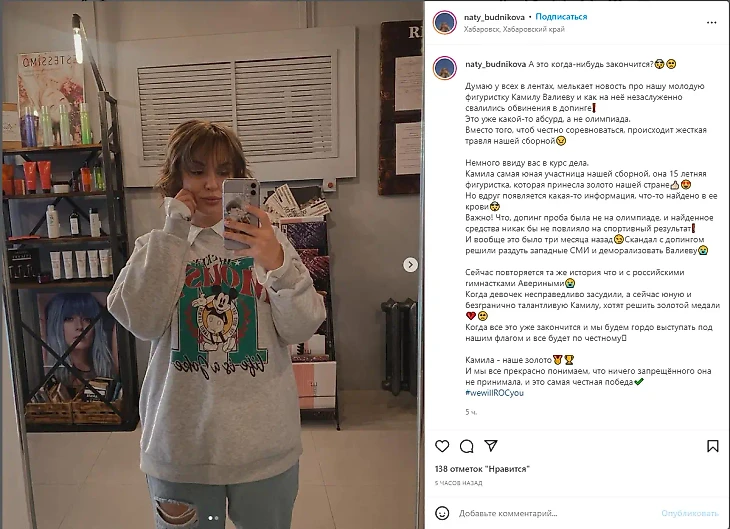Image resolution: width=730 pixels, height=529 pixels.
Task: Click the mirror selfie photo
Action: tap(212, 264)
